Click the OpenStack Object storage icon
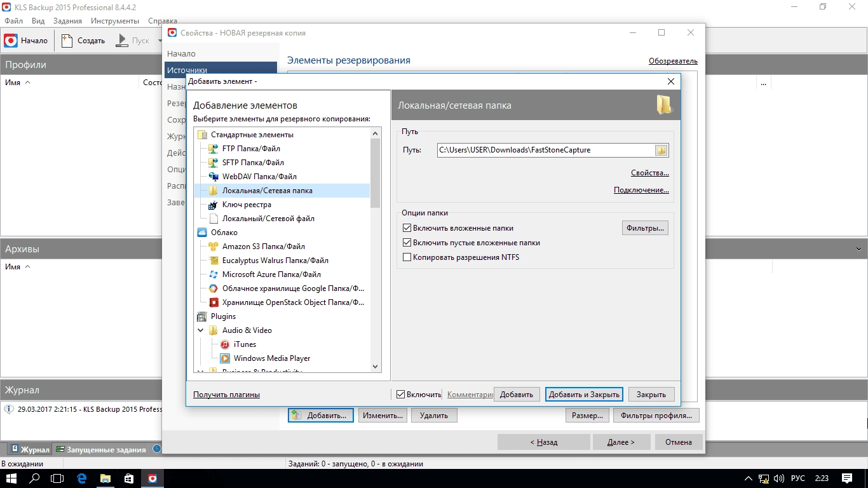 point(214,302)
